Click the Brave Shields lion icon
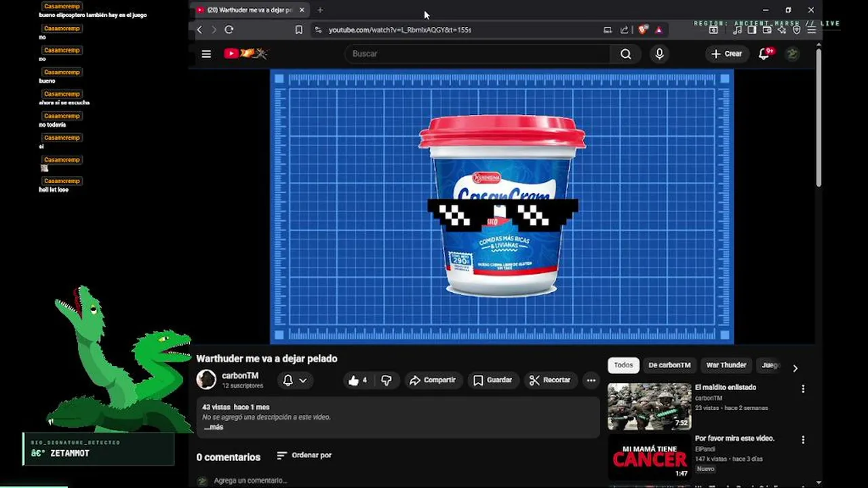 tap(643, 30)
